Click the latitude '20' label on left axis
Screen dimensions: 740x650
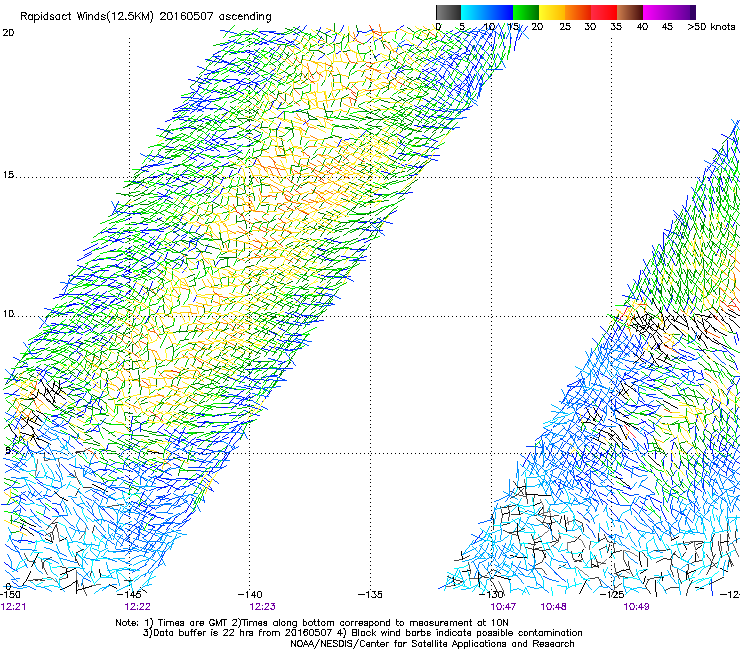coord(8,33)
